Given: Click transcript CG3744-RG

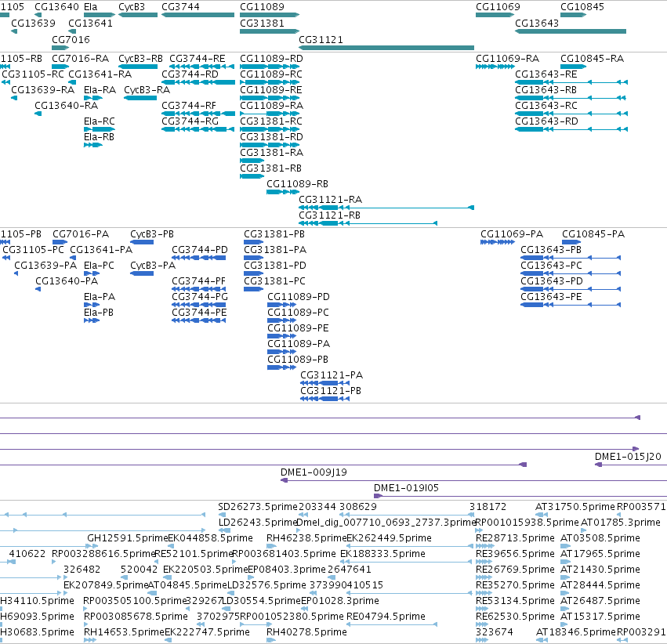Looking at the screenshot, I should click(x=190, y=121).
